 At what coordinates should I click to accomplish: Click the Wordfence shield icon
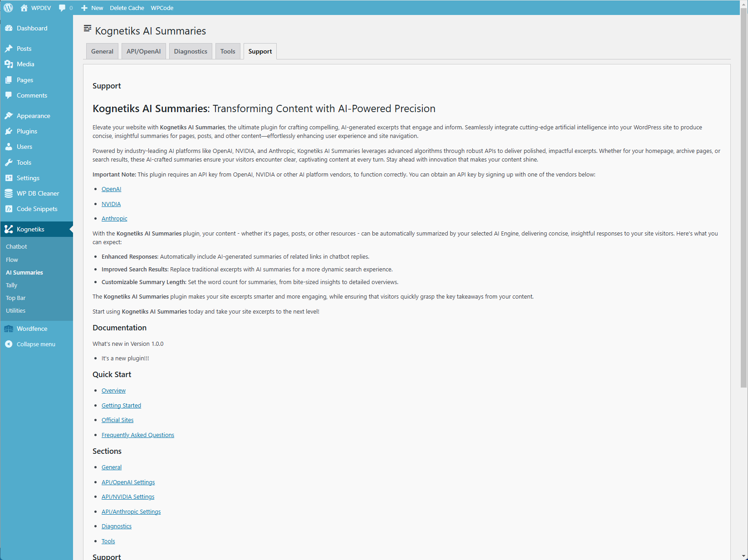pyautogui.click(x=9, y=329)
